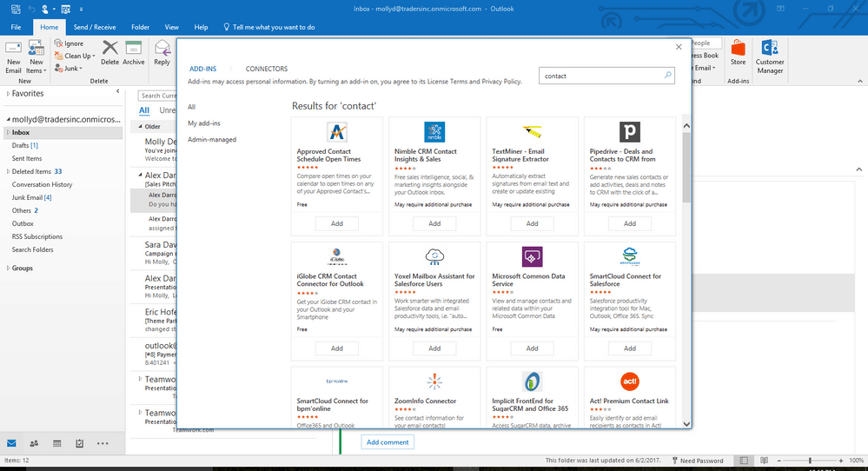Open Act! Premium Contact Link logo
This screenshot has width=868, height=471.
tap(630, 381)
